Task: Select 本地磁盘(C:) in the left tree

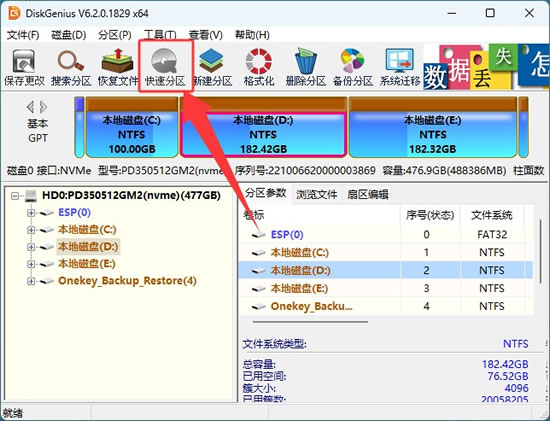Action: pos(87,229)
